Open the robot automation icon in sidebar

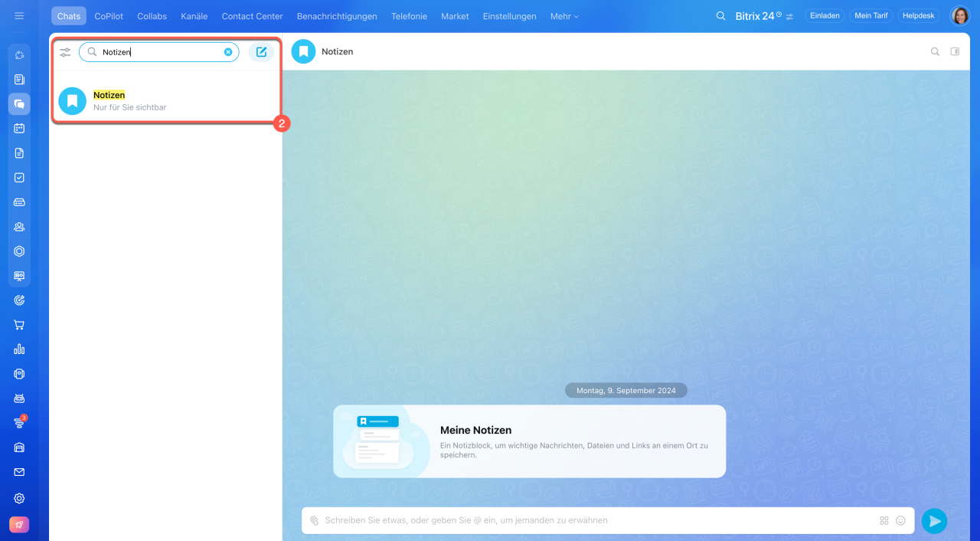19,398
